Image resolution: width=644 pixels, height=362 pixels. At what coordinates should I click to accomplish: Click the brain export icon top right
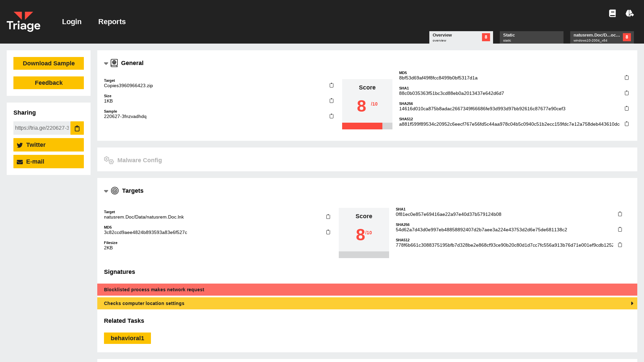click(x=630, y=13)
